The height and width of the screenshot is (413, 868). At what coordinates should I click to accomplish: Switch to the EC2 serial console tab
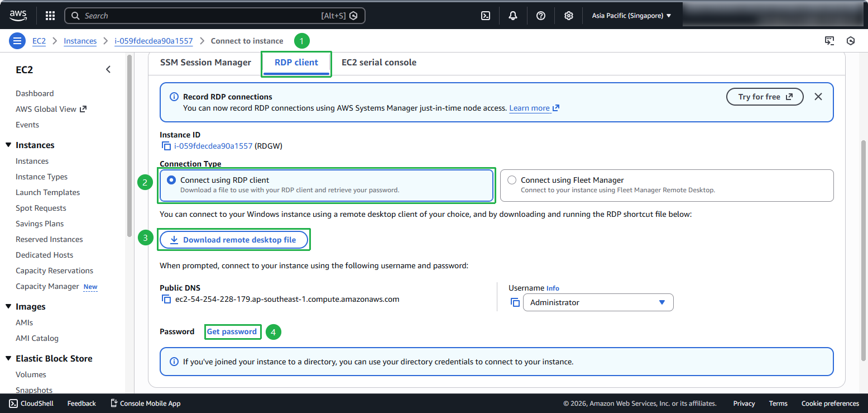tap(378, 63)
